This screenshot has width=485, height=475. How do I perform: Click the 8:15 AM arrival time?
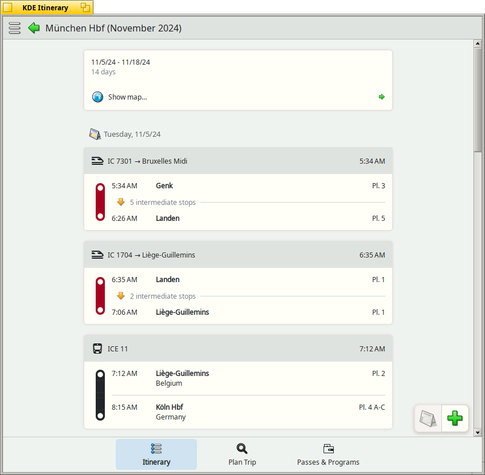[124, 407]
